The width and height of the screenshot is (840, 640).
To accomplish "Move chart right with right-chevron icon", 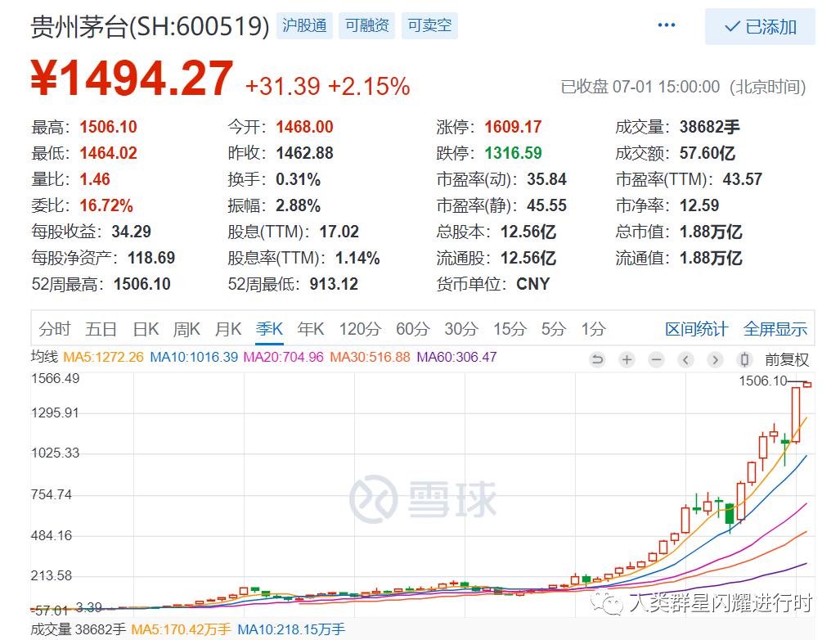I will pos(715,359).
